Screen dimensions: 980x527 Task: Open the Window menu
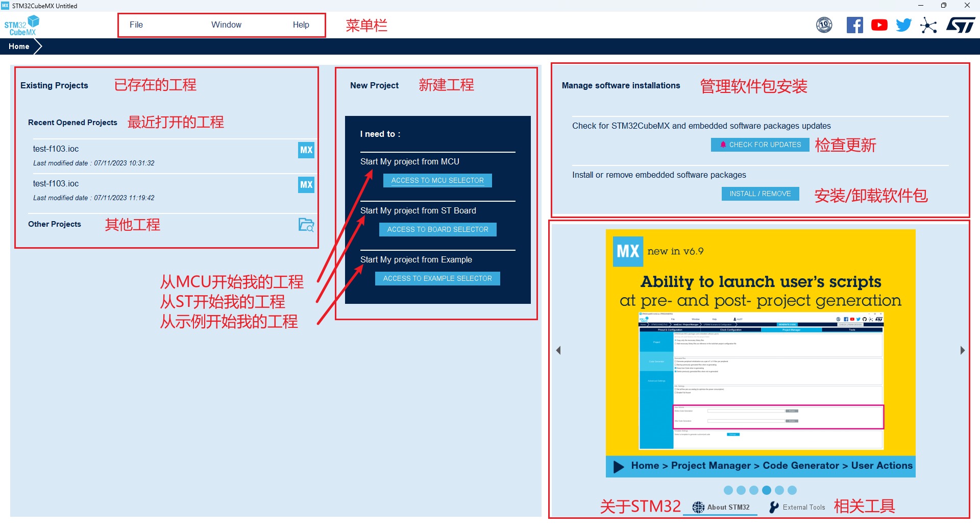pyautogui.click(x=226, y=25)
